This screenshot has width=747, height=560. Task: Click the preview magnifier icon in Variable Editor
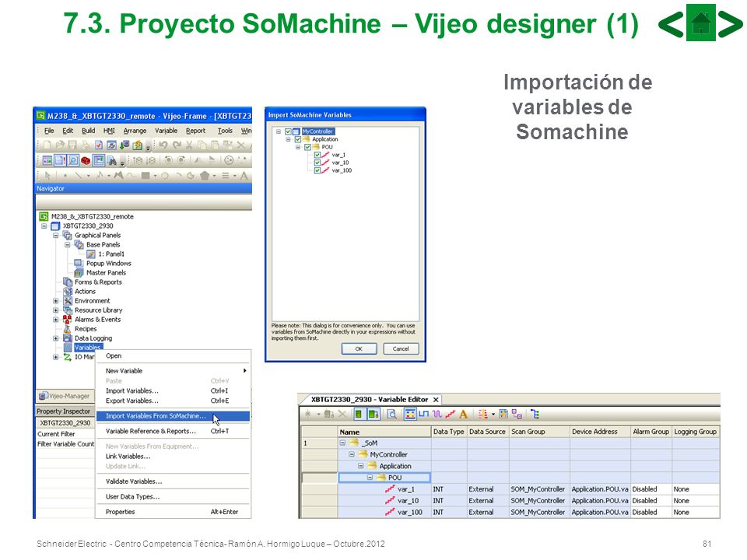tap(391, 415)
